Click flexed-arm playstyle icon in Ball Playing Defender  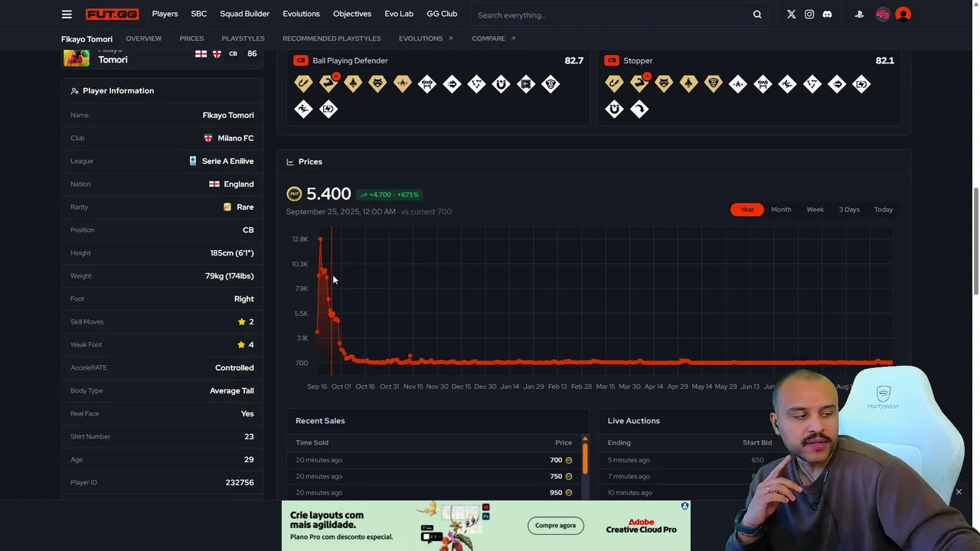click(328, 83)
